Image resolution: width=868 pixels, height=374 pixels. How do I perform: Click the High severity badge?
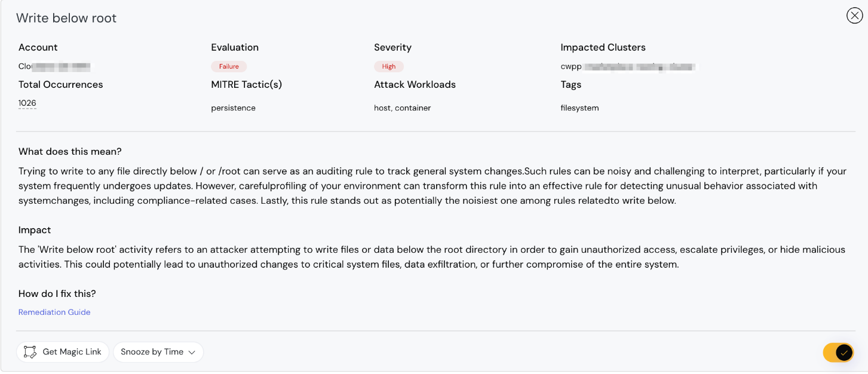click(389, 66)
